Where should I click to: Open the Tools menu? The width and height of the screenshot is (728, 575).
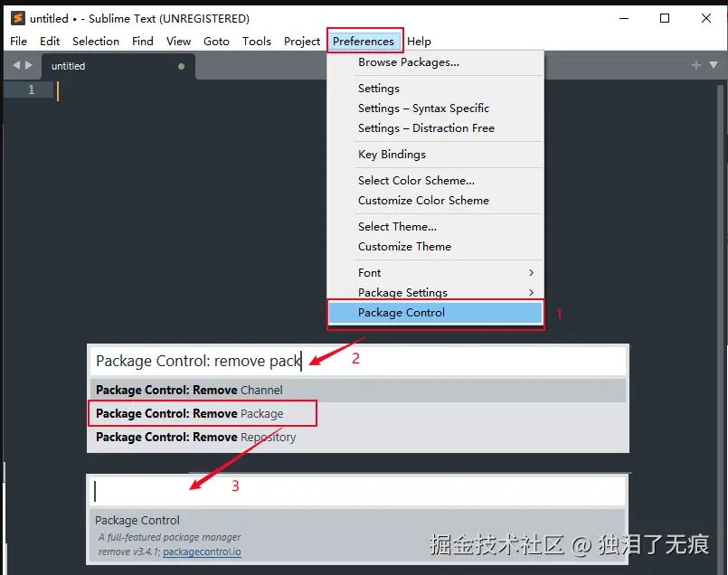click(x=257, y=42)
